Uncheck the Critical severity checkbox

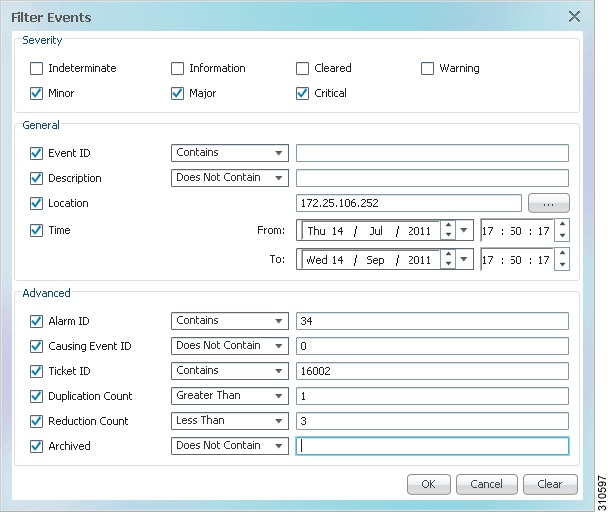pyautogui.click(x=302, y=94)
